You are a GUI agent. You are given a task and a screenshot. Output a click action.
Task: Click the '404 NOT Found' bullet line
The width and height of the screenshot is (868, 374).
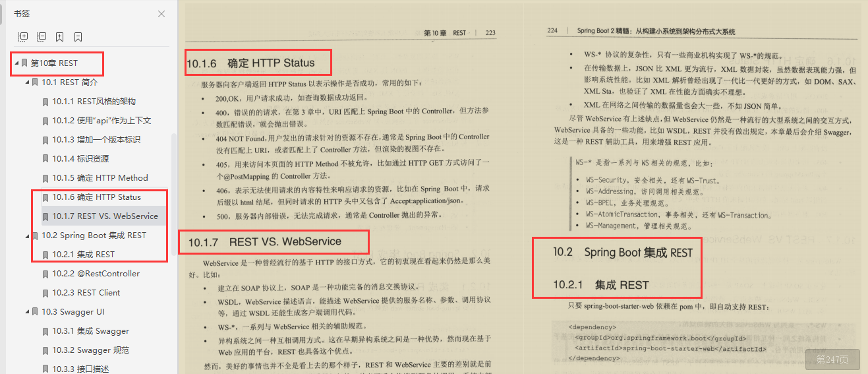coord(353,137)
